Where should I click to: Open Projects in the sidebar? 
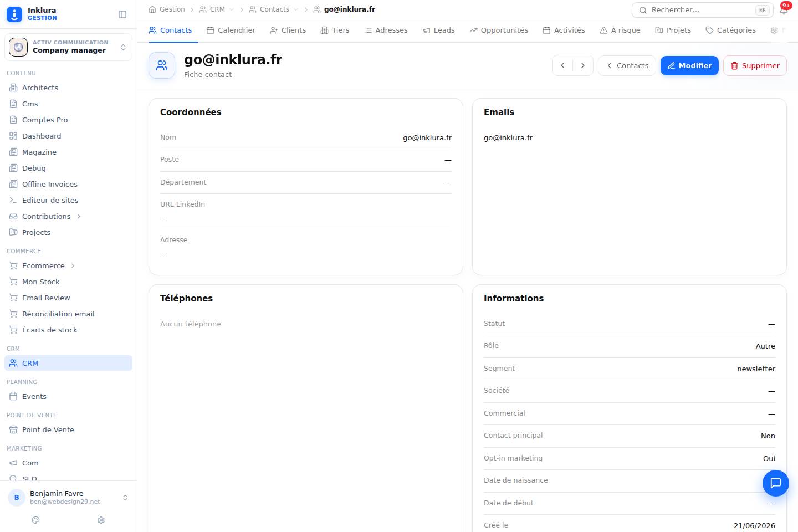68,232
